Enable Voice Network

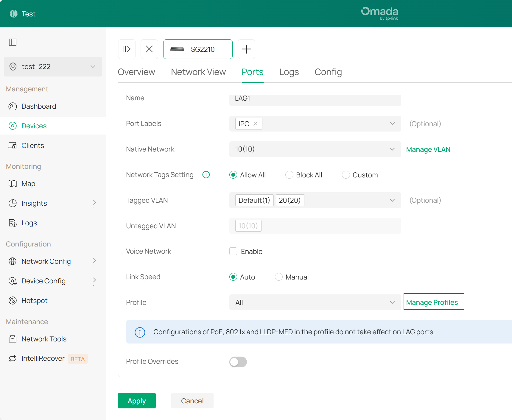click(233, 251)
